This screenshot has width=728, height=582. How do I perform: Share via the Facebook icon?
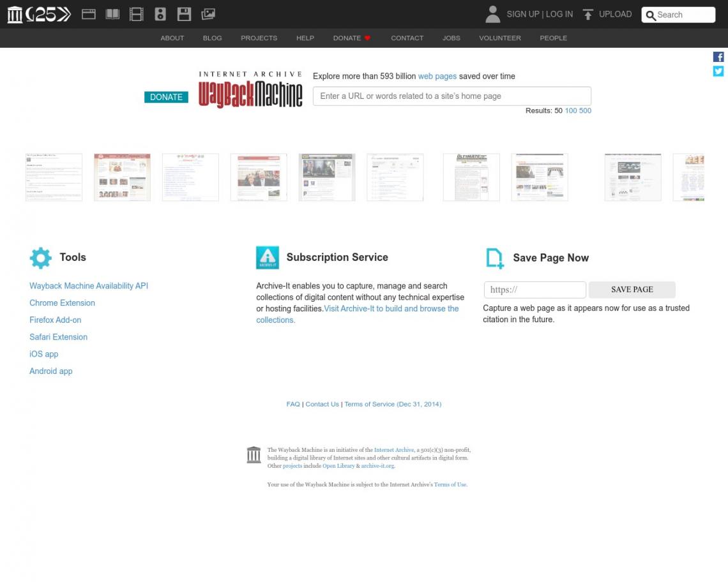718,57
